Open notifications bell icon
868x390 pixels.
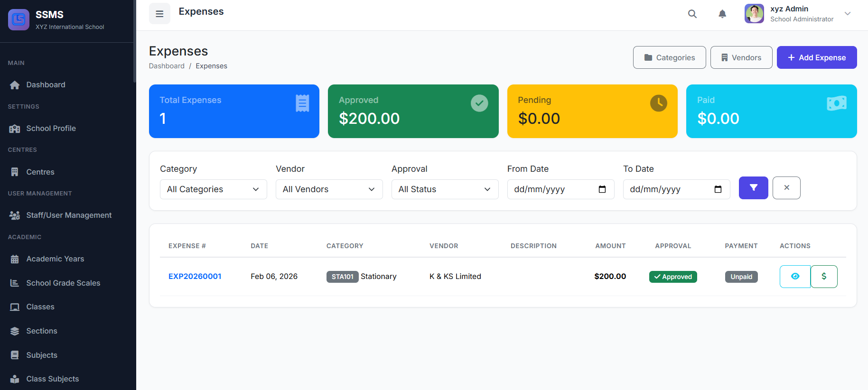point(722,14)
